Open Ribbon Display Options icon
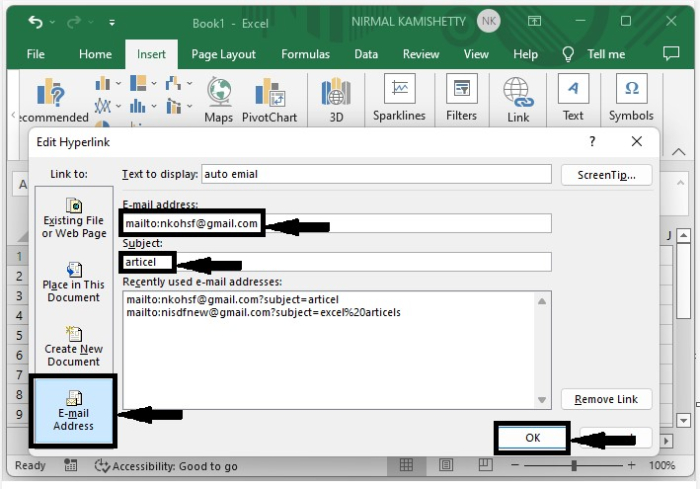 [534, 21]
